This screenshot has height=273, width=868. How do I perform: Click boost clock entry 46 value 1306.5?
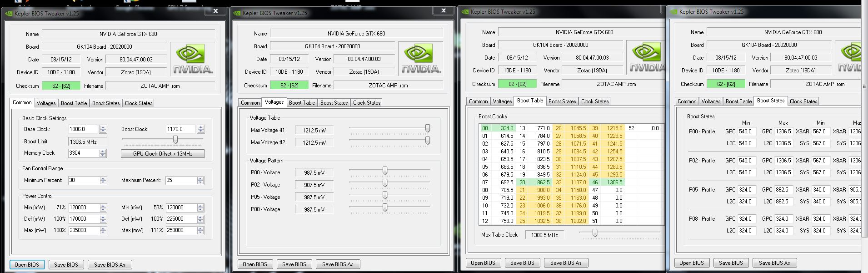(612, 182)
